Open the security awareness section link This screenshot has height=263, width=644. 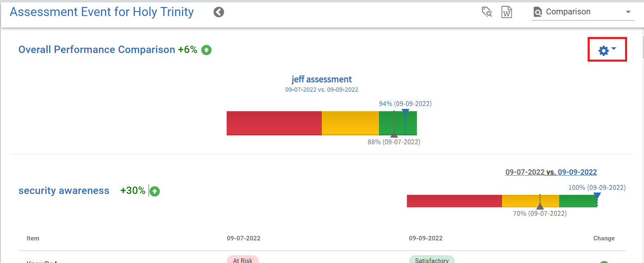point(64,191)
